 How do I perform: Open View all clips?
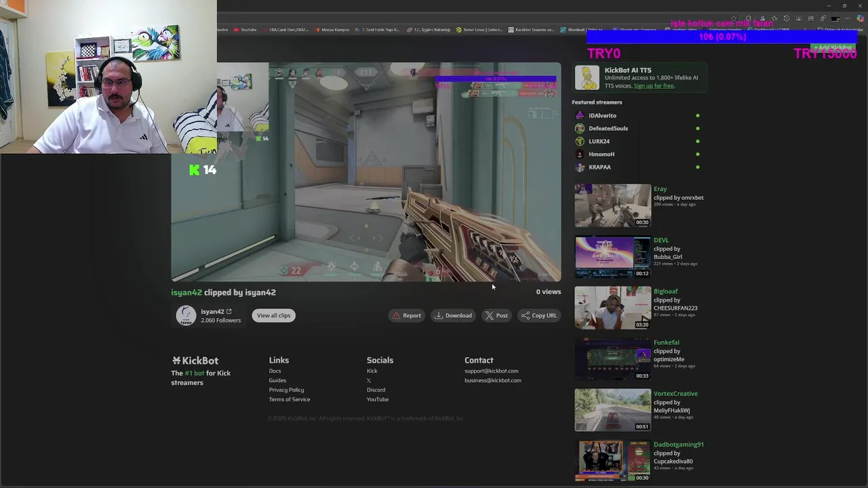pyautogui.click(x=273, y=315)
